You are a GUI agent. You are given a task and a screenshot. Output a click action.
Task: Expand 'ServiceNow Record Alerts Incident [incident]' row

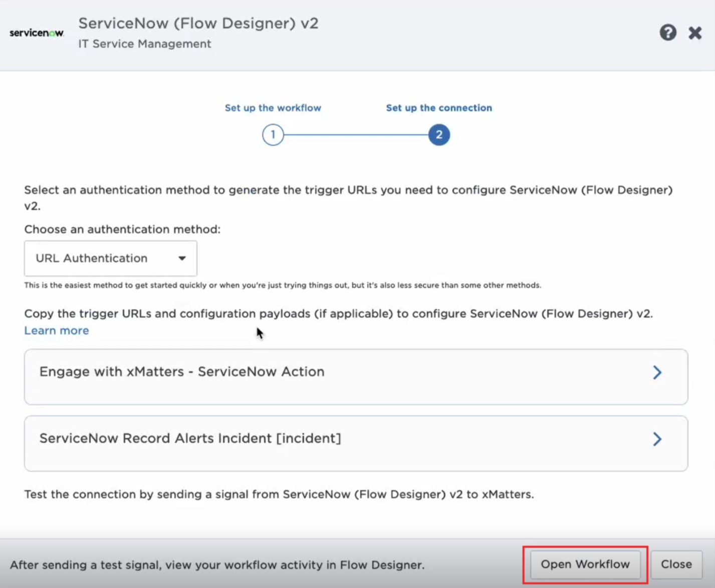point(356,444)
